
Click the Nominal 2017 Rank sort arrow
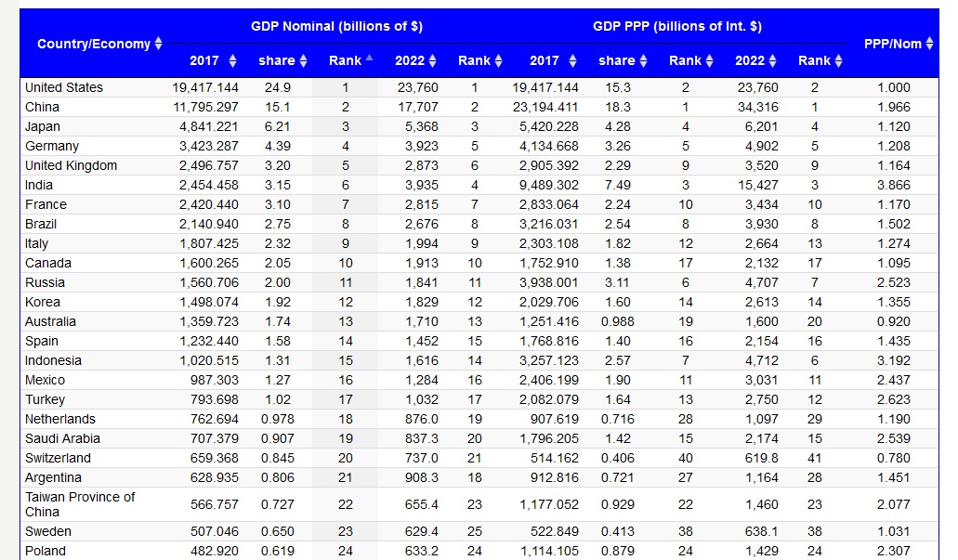coord(369,58)
